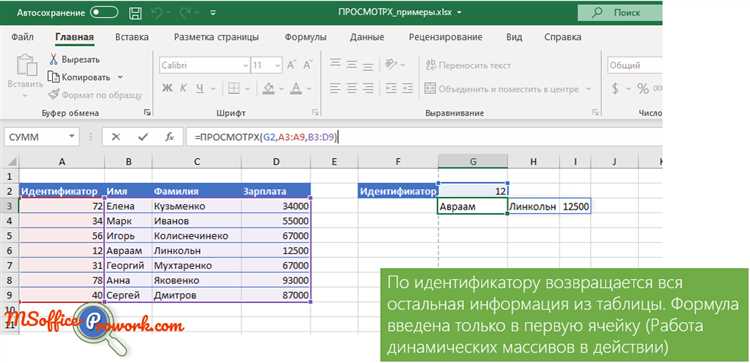Click the Вставить paste icon
The image size is (750, 363).
point(26,66)
